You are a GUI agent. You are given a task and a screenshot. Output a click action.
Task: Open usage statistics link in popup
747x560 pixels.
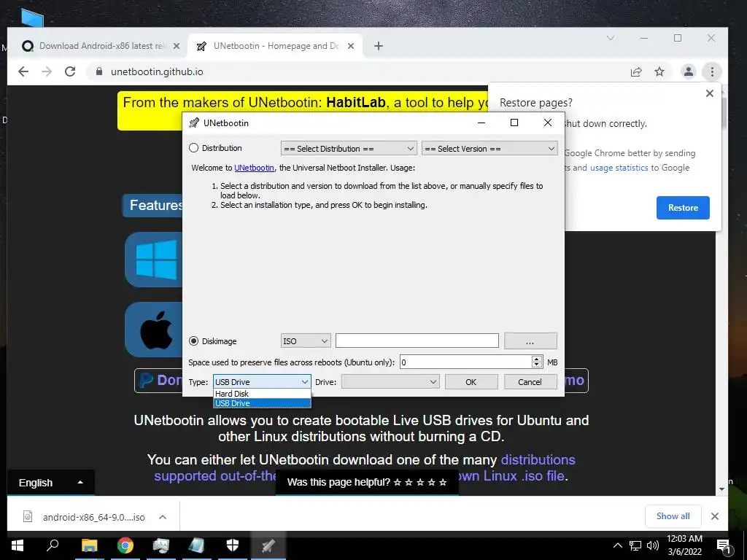click(x=619, y=168)
